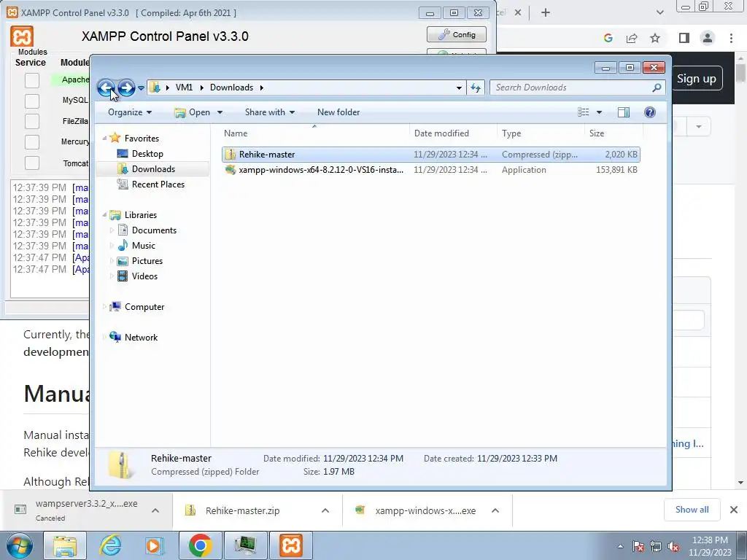
Task: Open the Pictures library
Action: [x=147, y=261]
